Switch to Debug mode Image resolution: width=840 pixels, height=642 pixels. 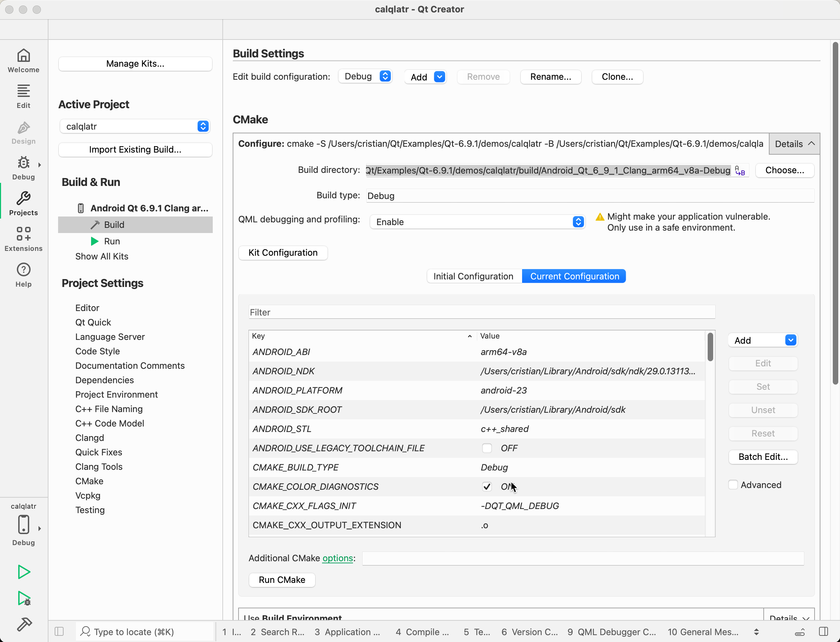point(23,168)
